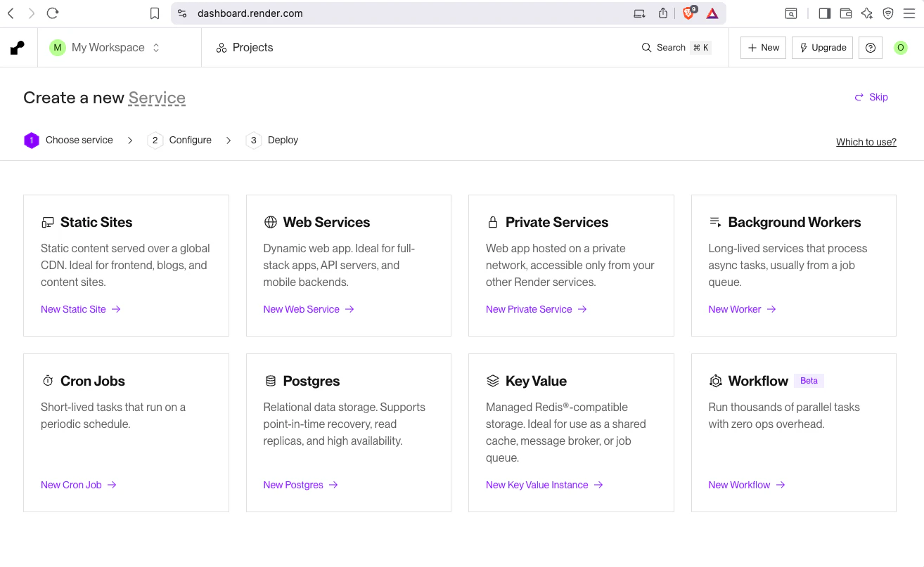
Task: Click the share icon in address bar
Action: (662, 13)
